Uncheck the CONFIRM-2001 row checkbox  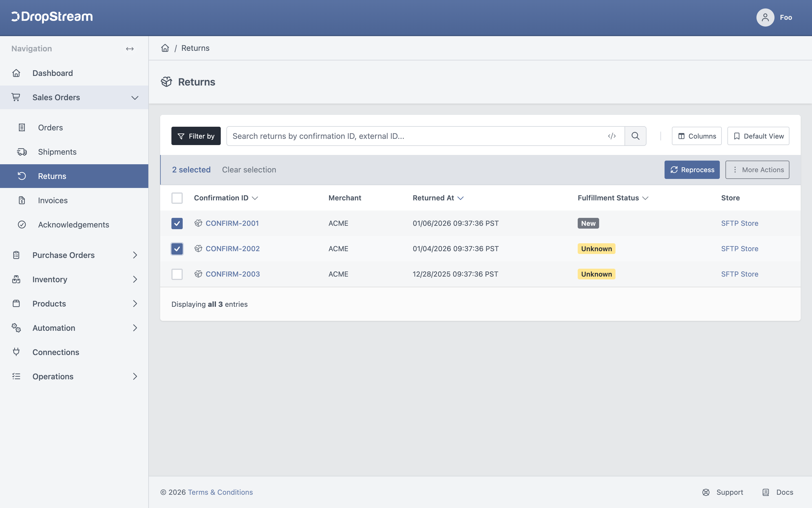(177, 224)
